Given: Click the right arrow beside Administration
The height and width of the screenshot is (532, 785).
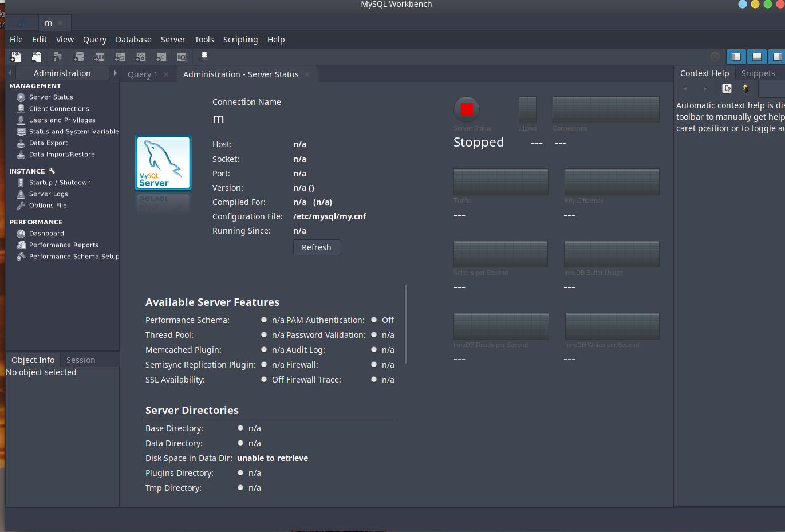Looking at the screenshot, I should [115, 73].
